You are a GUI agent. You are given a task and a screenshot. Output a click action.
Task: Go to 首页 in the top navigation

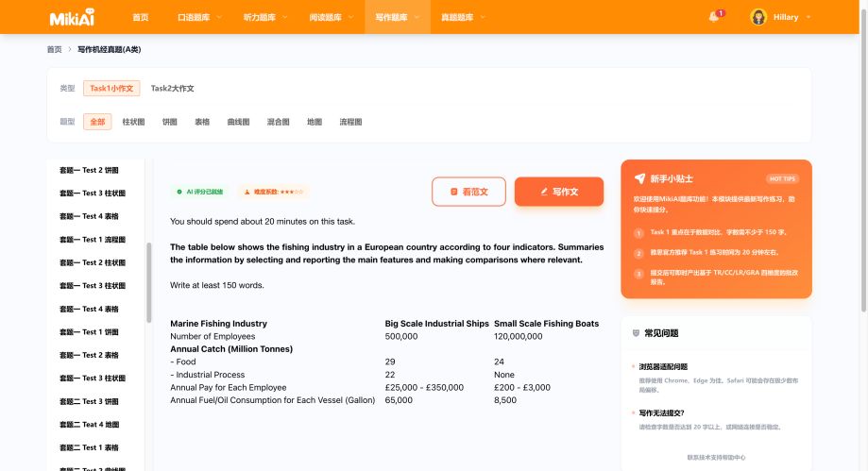point(141,17)
